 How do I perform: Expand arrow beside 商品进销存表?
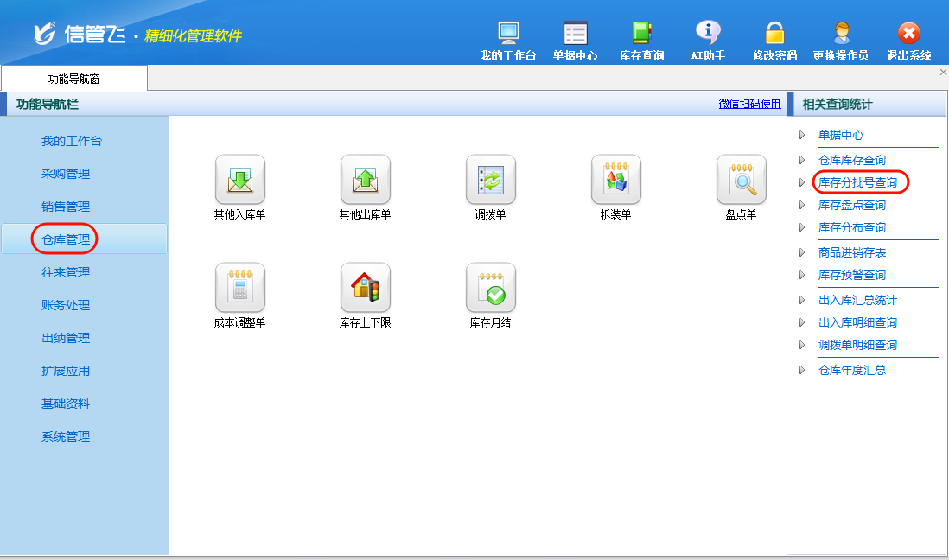[802, 252]
